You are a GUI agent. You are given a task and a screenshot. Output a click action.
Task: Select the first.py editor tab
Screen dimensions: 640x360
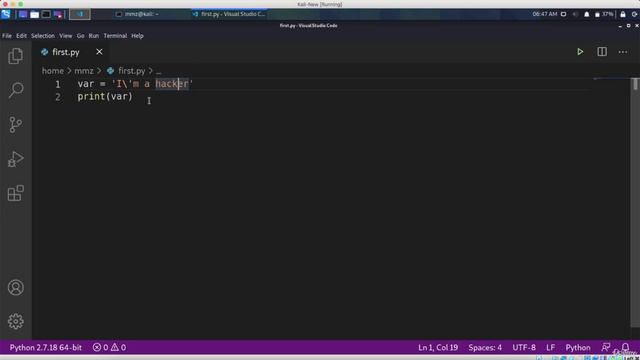click(65, 52)
